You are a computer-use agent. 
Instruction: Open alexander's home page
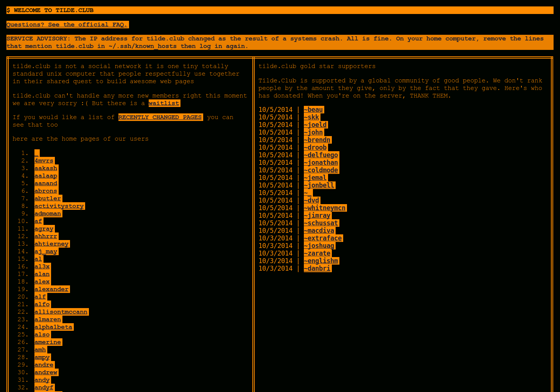tap(51, 289)
